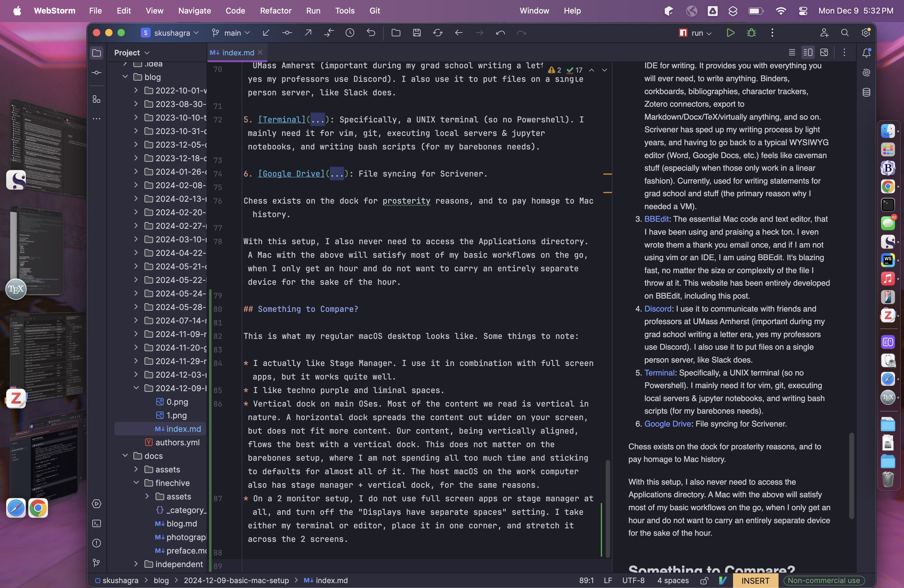
Task: Click Search Everywhere magnifier icon
Action: click(x=844, y=33)
